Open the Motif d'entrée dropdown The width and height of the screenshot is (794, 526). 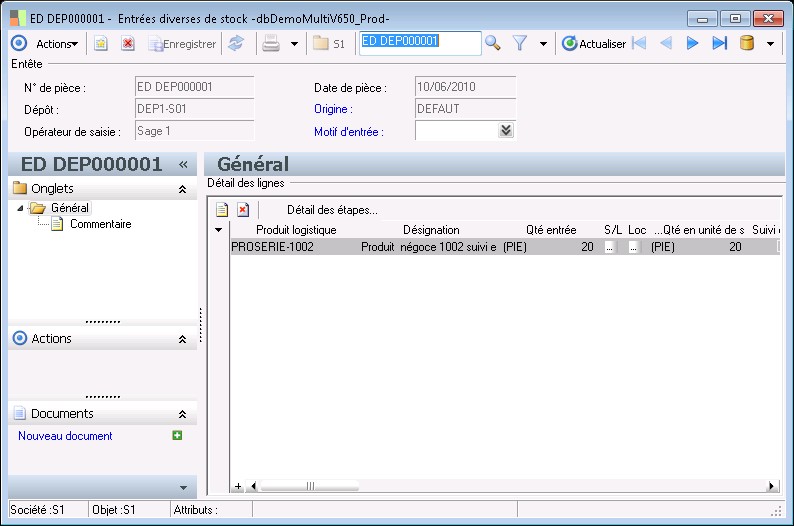point(505,131)
